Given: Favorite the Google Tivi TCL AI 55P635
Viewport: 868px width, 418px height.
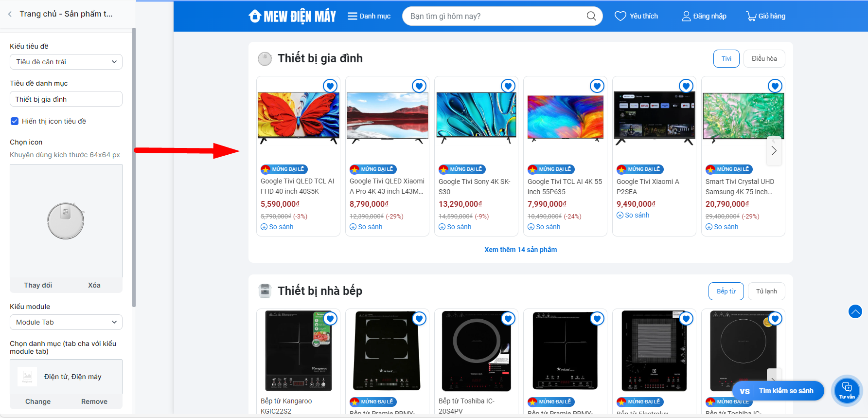Looking at the screenshot, I should 597,86.
